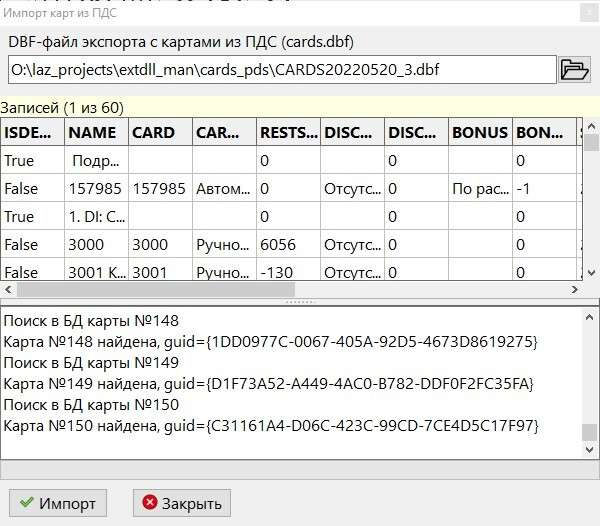This screenshot has height=526, width=600.
Task: Click the log line for card №150 found
Action: 270,426
